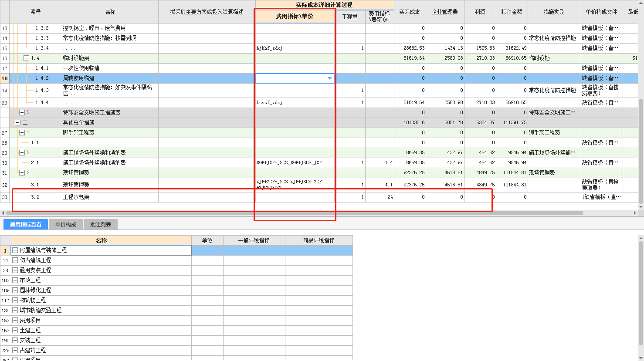This screenshot has height=361, width=644.
Task: Expand 通用安装工程 in the indicator list
Action: 15,270
